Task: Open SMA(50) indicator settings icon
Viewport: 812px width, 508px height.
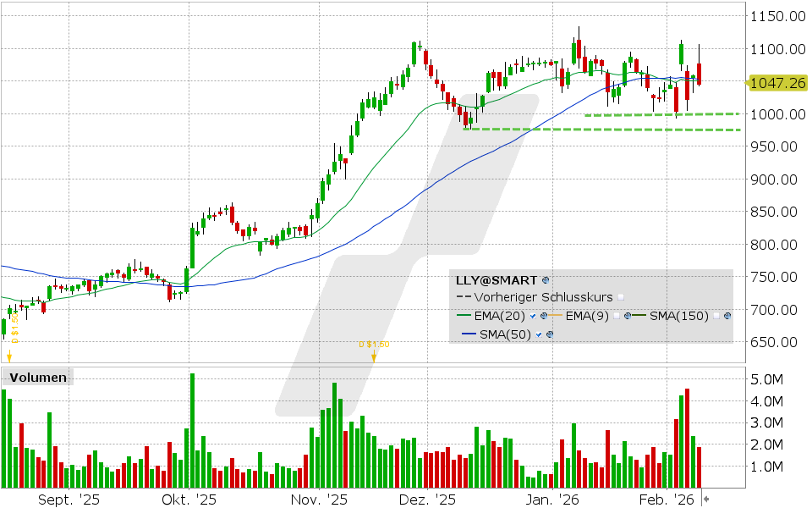Action: coord(550,334)
